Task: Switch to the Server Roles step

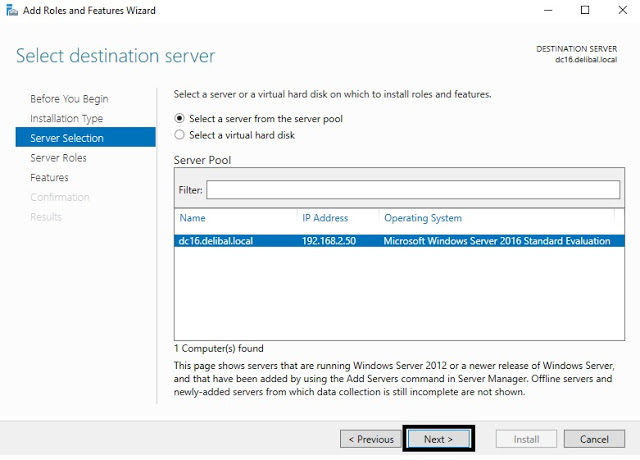Action: tap(58, 158)
